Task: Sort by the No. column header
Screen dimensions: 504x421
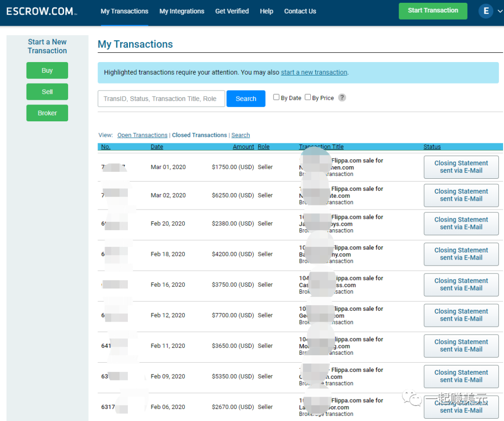Action: (x=106, y=147)
